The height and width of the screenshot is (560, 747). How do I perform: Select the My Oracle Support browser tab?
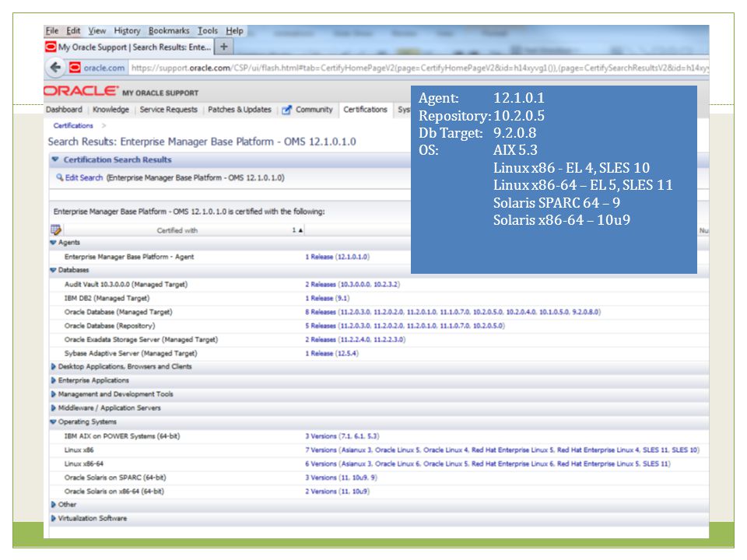tap(128, 47)
